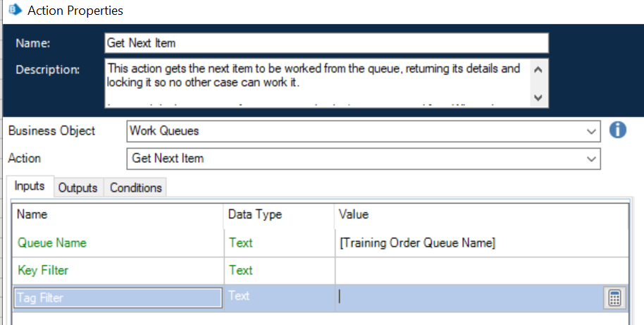This screenshot has height=325, width=644.
Task: Click the Blue Prism window icon
Action: 12,11
